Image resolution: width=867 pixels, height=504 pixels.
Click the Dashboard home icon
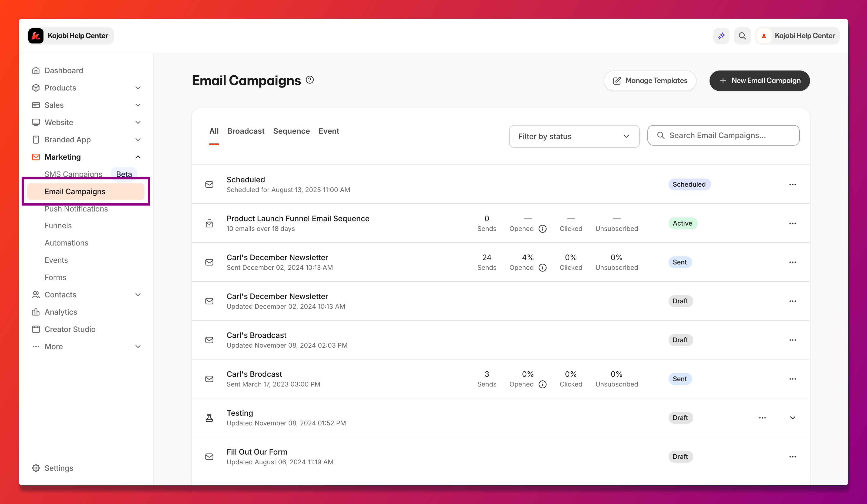point(36,70)
